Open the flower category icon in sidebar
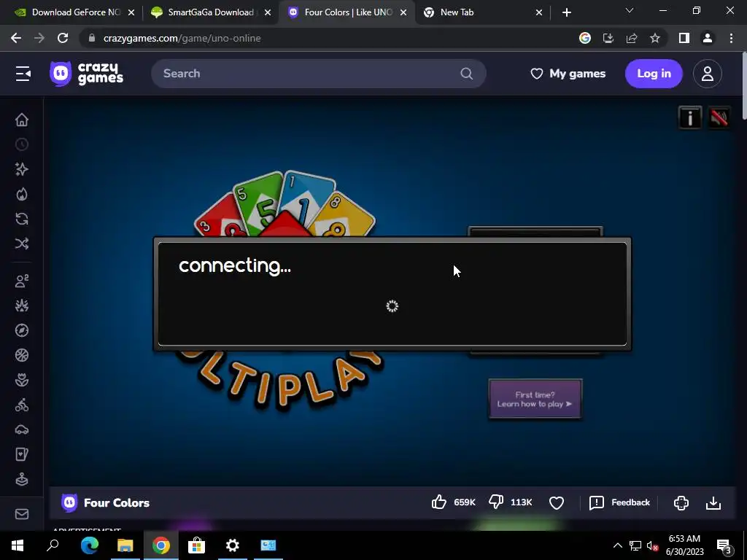The width and height of the screenshot is (747, 560). click(22, 380)
